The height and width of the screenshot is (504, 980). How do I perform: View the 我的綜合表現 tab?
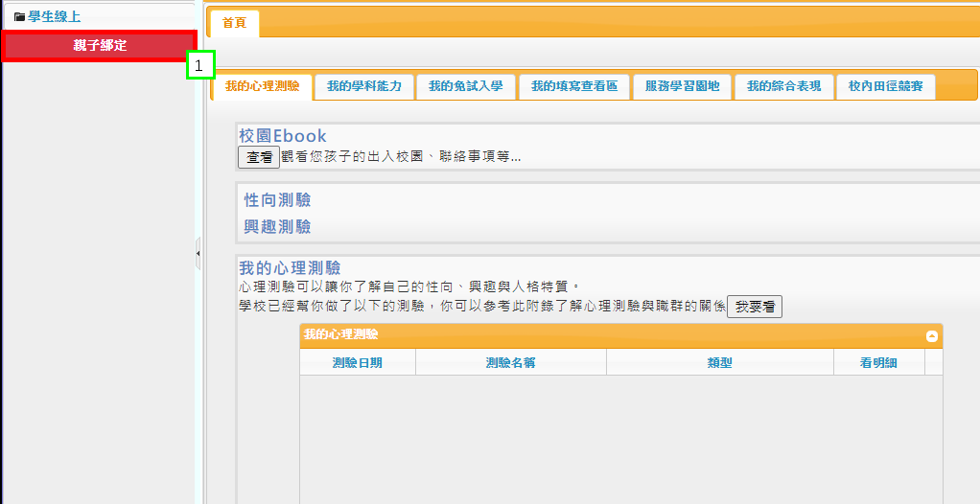coord(783,86)
